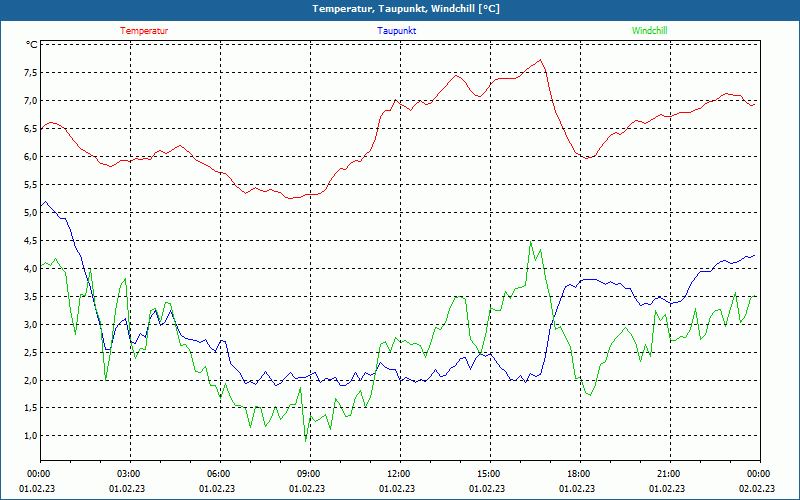Click the 3,5 y-axis value

point(31,296)
